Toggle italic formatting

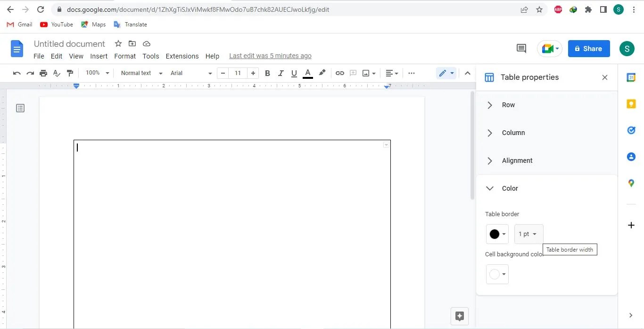point(281,73)
